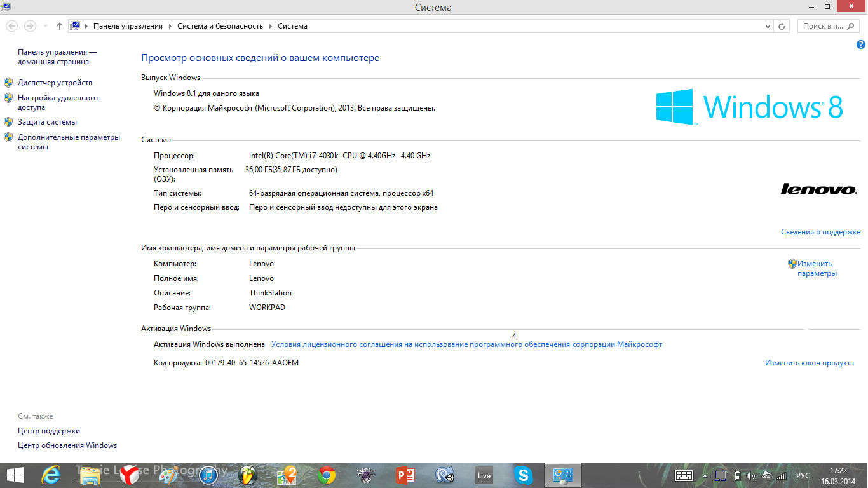Image resolution: width=868 pixels, height=488 pixels.
Task: Click the product ID 00179-40 text
Action: click(252, 363)
